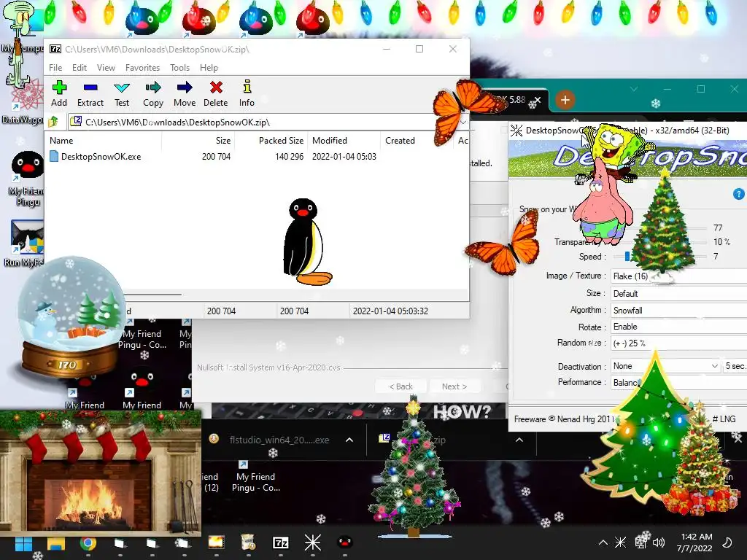Open the taskbar clock showing 1:42 AM

click(x=694, y=542)
